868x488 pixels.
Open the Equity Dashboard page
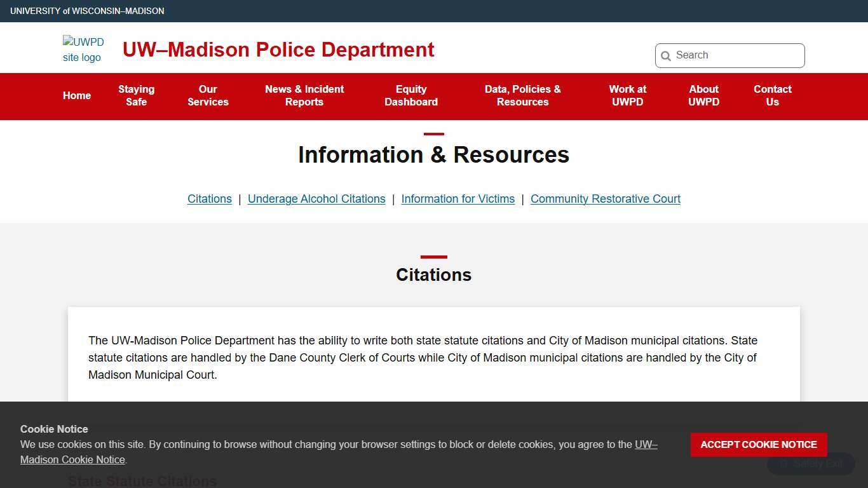click(411, 96)
